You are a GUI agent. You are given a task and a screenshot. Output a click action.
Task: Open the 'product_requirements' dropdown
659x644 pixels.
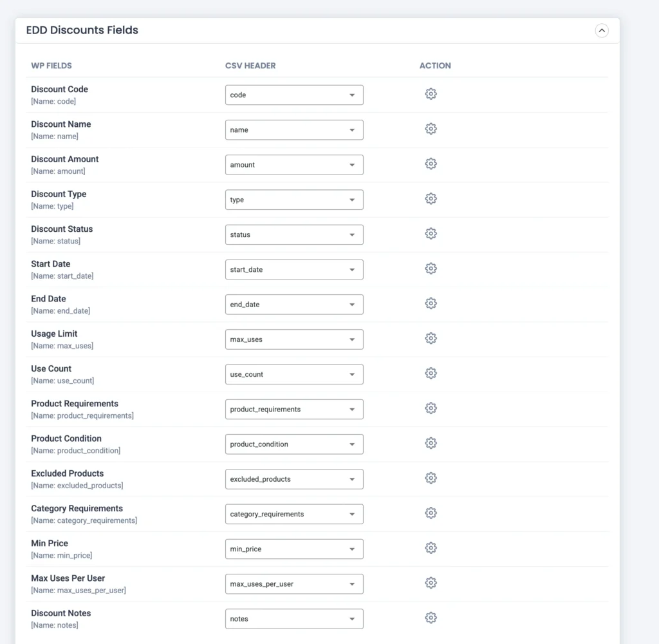point(294,410)
